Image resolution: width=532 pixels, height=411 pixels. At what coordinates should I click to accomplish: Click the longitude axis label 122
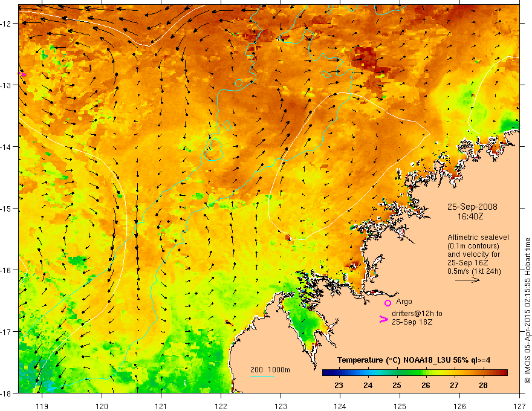coord(221,406)
